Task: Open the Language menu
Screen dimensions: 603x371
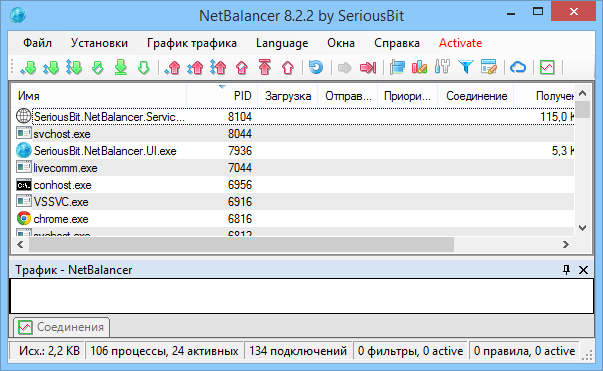Action: coord(282,43)
